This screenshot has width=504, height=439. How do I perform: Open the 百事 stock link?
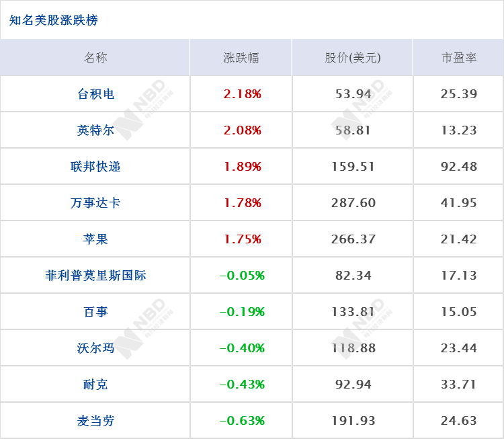[95, 312]
